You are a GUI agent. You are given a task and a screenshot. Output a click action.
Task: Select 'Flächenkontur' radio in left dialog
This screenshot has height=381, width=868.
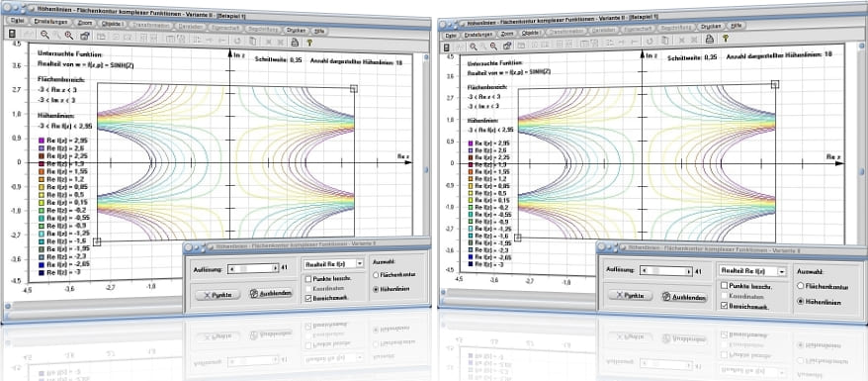(377, 274)
